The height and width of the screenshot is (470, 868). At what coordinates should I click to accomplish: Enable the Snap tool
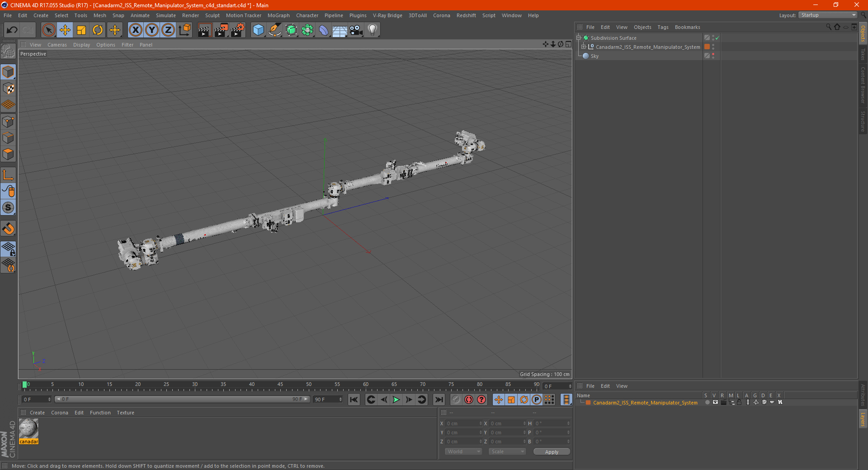pyautogui.click(x=8, y=207)
